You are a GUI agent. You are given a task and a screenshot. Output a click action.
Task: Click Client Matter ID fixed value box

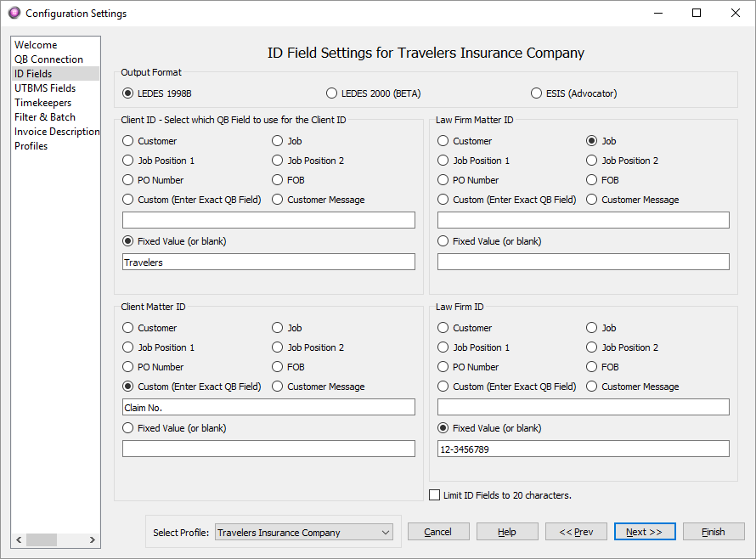pyautogui.click(x=268, y=449)
